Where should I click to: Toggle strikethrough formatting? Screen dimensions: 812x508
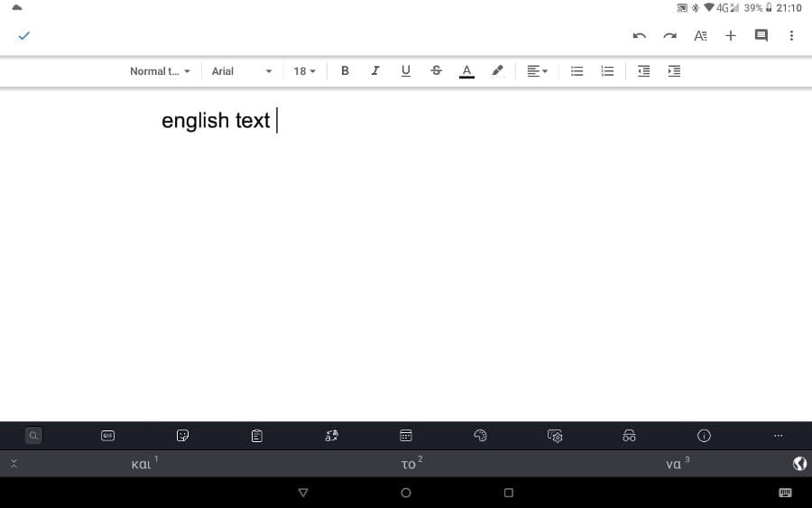(x=436, y=71)
